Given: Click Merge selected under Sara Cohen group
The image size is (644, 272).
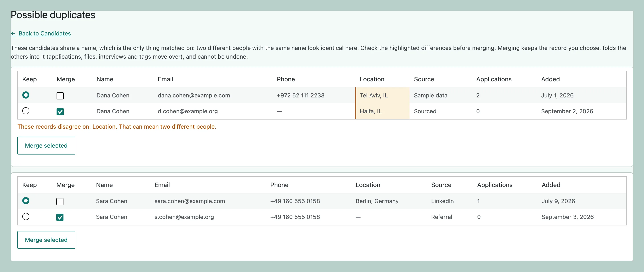Looking at the screenshot, I should 46,240.
